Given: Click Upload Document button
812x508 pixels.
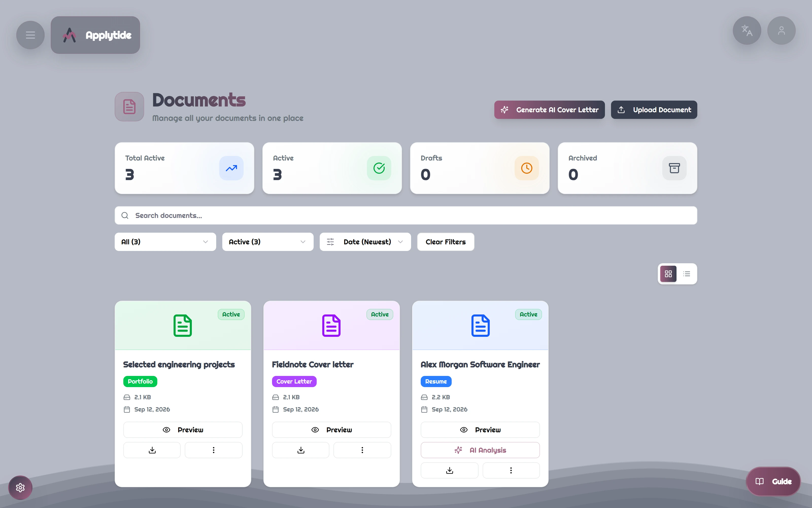Looking at the screenshot, I should pyautogui.click(x=654, y=110).
